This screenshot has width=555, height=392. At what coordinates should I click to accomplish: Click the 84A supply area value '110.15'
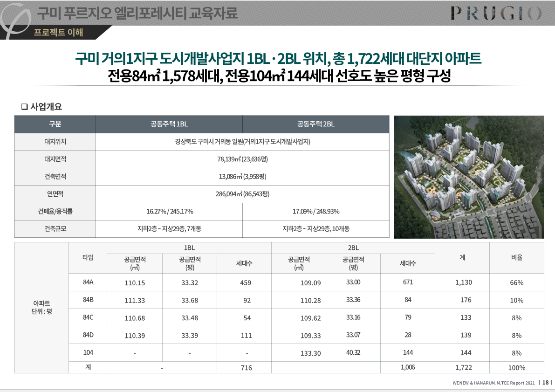pyautogui.click(x=135, y=283)
